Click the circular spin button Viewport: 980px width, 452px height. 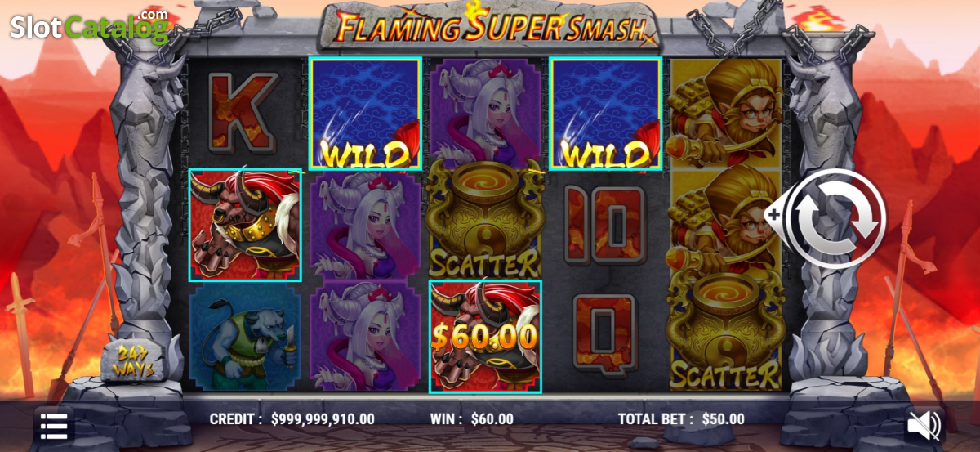pos(840,219)
